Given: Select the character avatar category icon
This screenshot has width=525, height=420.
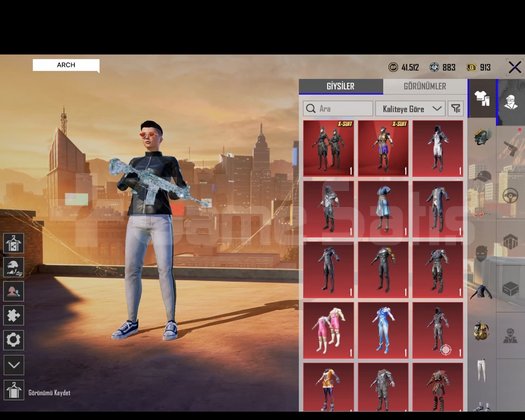Looking at the screenshot, I should 511,101.
